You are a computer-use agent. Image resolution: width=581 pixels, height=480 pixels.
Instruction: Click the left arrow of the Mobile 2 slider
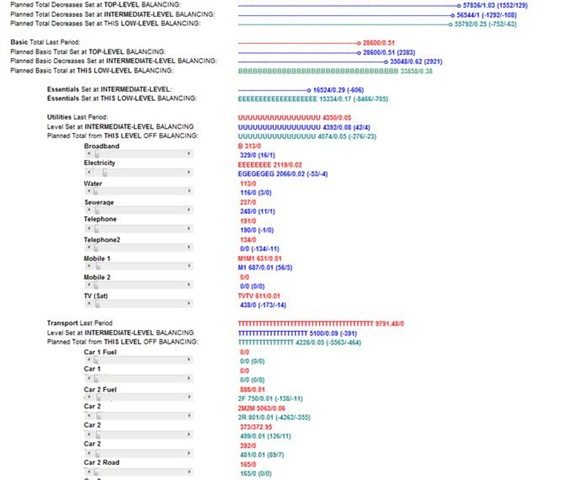pos(89,285)
